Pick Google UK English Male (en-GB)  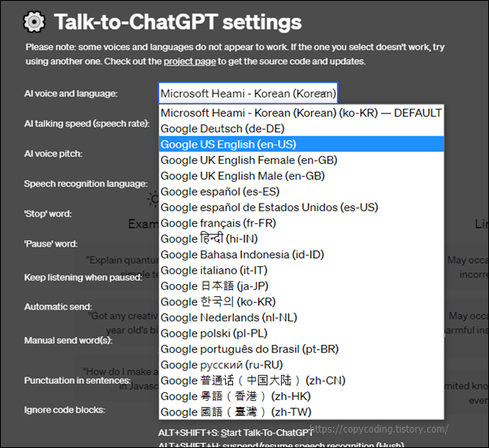pyautogui.click(x=301, y=176)
